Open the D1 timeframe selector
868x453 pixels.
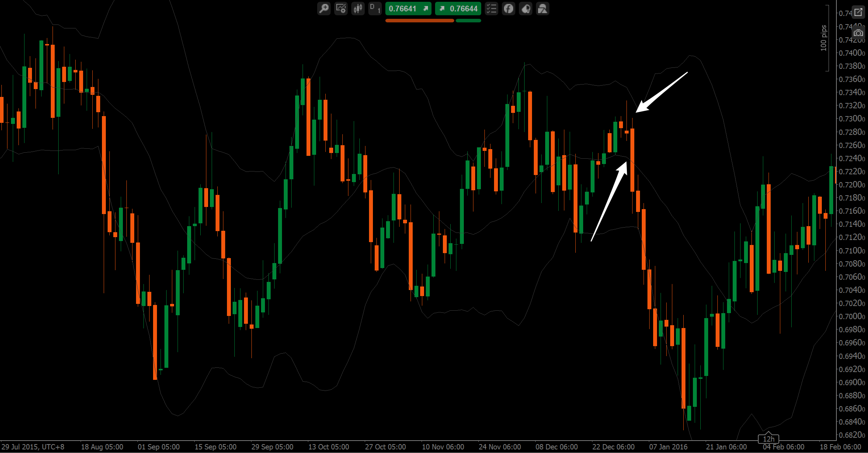click(x=375, y=9)
